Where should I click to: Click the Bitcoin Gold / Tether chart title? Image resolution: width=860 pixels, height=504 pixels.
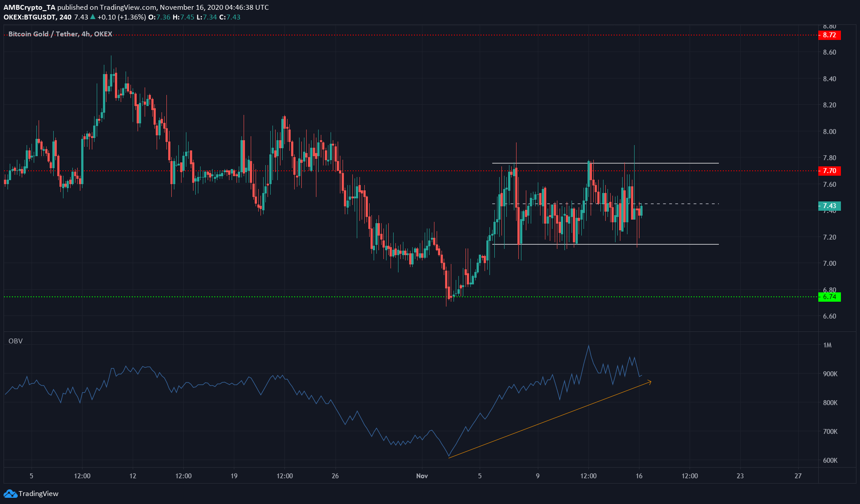[x=60, y=34]
